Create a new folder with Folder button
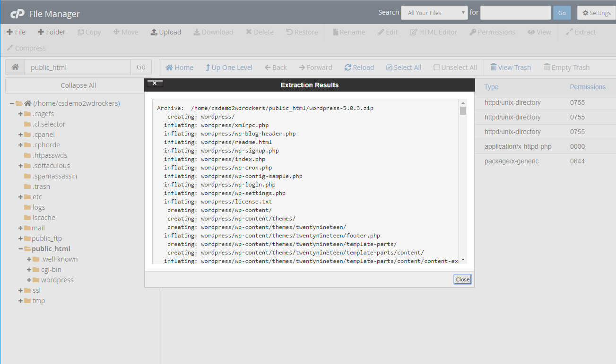The width and height of the screenshot is (616, 364). [52, 32]
